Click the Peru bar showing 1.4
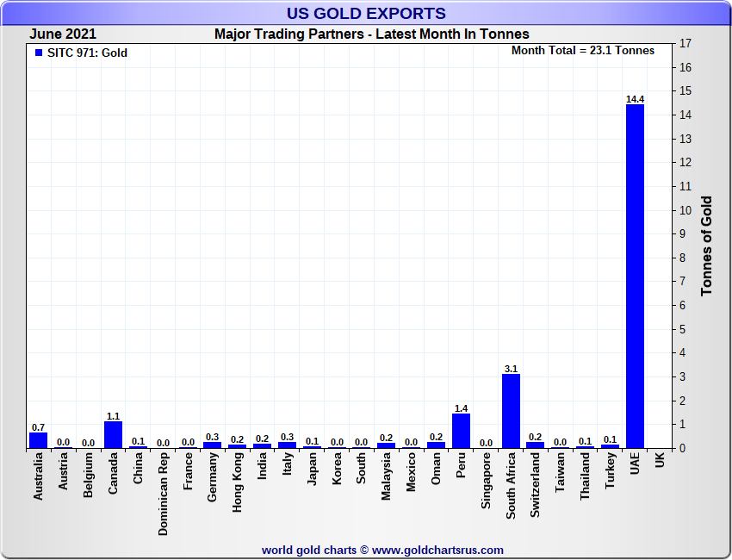 tap(461, 431)
